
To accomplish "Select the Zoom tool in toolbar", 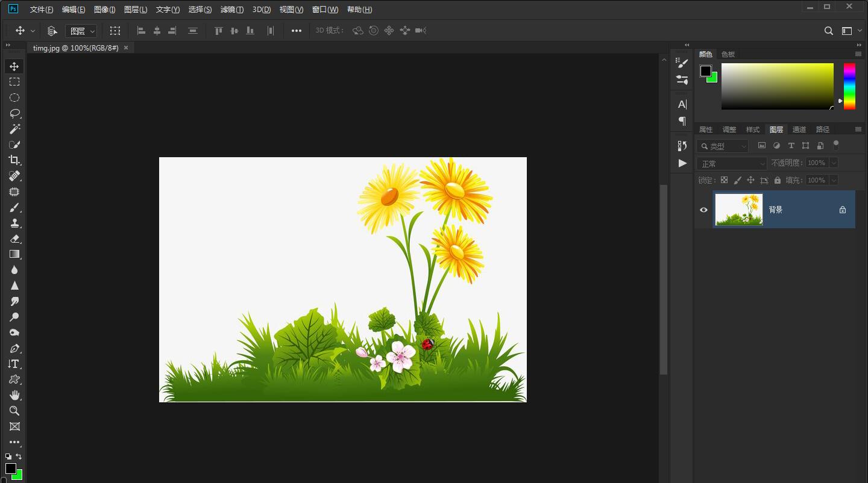I will (x=14, y=411).
